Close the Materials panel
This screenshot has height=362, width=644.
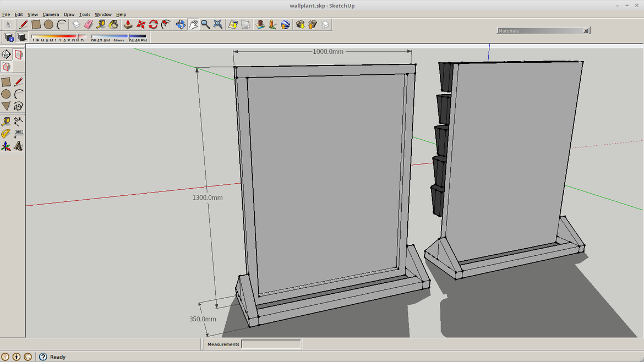586,31
